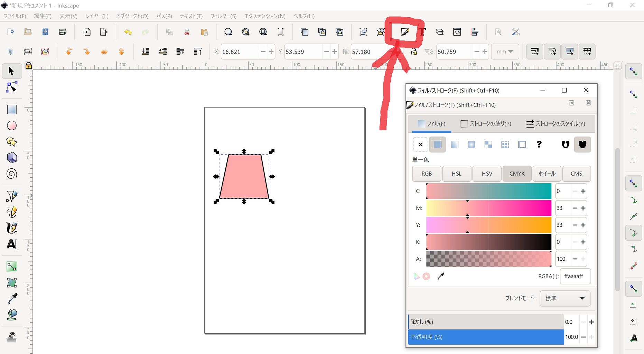Select Flat color fill type

tap(437, 145)
